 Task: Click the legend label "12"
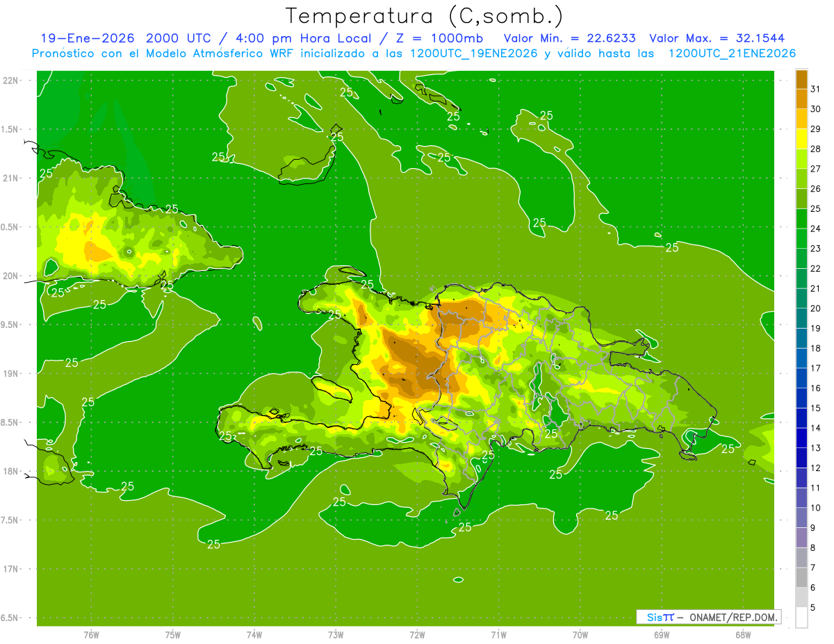(x=816, y=468)
